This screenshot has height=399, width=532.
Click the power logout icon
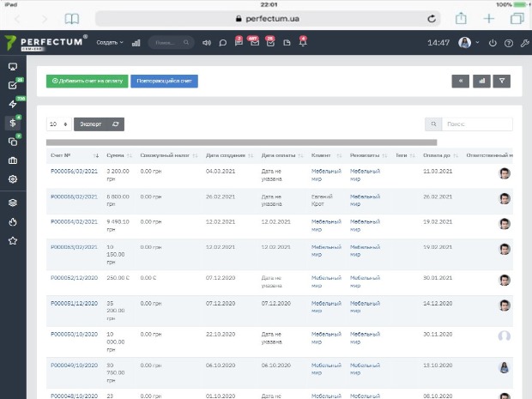click(x=493, y=43)
